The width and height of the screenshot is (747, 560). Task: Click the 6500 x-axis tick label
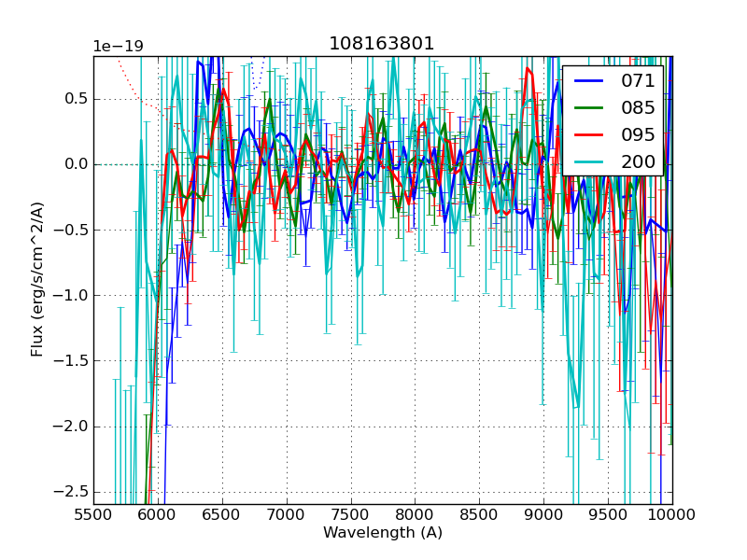pos(221,515)
